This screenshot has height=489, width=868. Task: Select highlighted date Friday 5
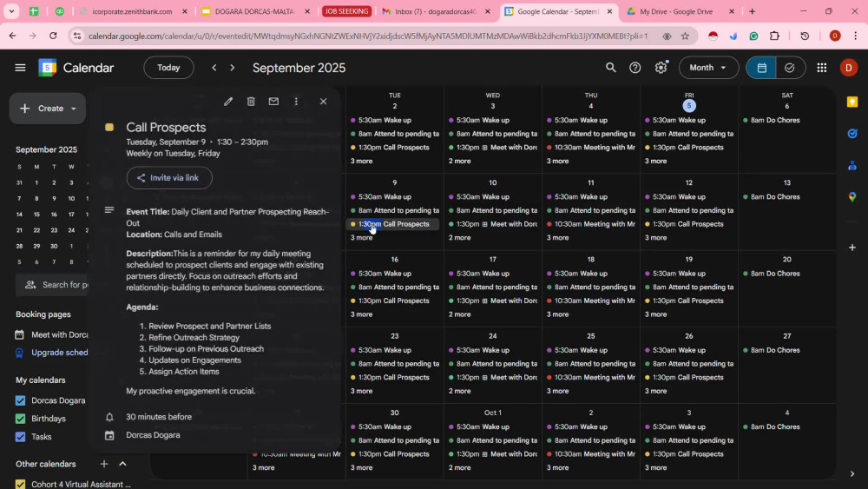pyautogui.click(x=688, y=106)
